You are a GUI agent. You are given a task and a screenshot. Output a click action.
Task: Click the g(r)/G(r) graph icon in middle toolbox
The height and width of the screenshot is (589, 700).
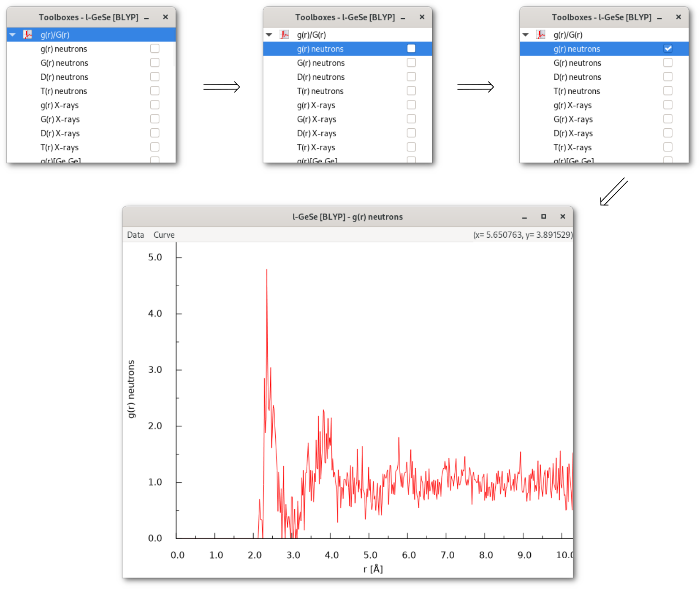[284, 35]
